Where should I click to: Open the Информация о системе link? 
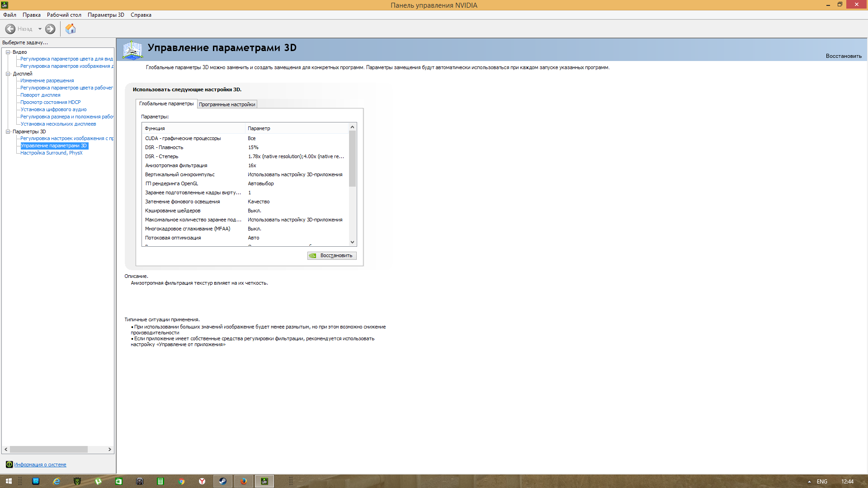40,465
